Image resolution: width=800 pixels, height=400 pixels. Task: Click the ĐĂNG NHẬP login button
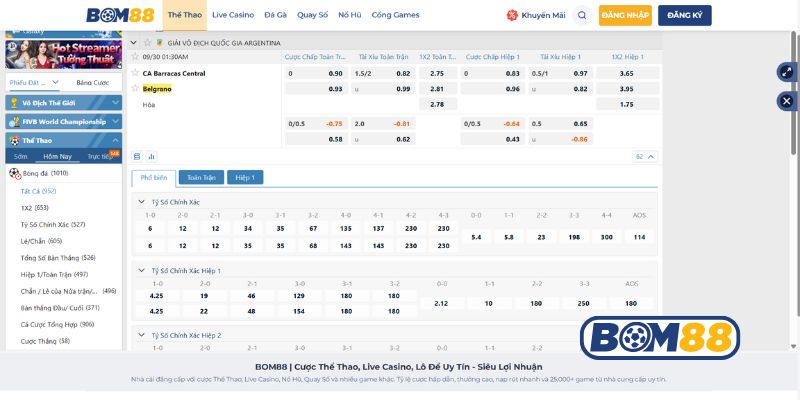(x=625, y=15)
